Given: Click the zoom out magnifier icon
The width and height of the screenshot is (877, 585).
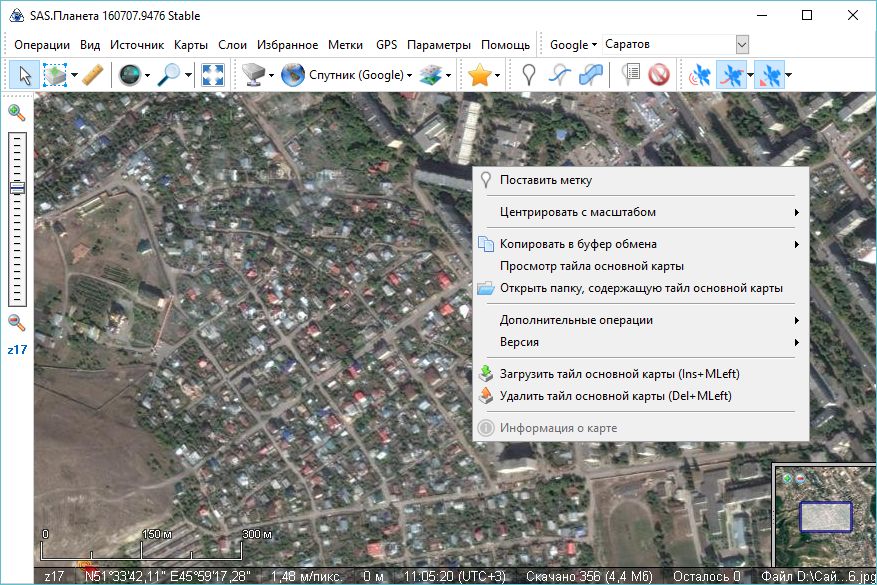Looking at the screenshot, I should (x=16, y=322).
